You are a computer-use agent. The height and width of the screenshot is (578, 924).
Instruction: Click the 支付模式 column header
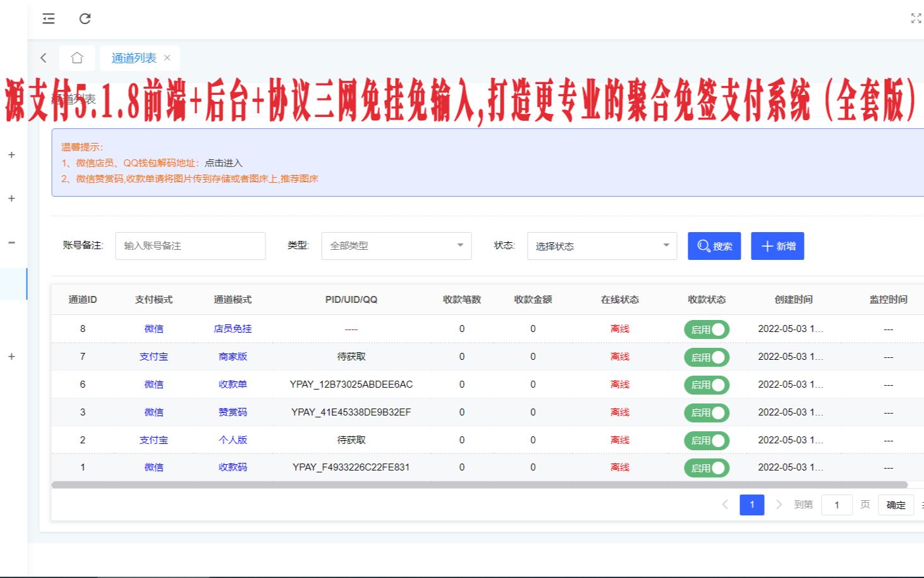click(154, 300)
